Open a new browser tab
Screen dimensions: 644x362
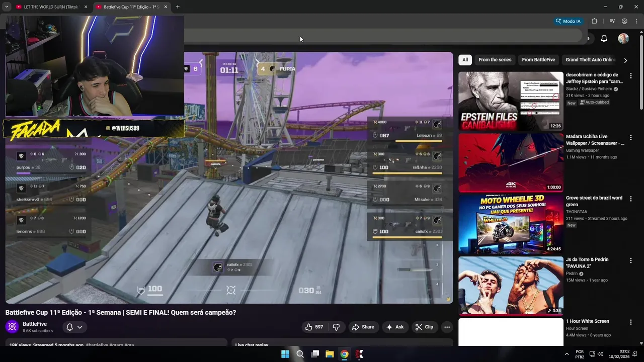[178, 7]
